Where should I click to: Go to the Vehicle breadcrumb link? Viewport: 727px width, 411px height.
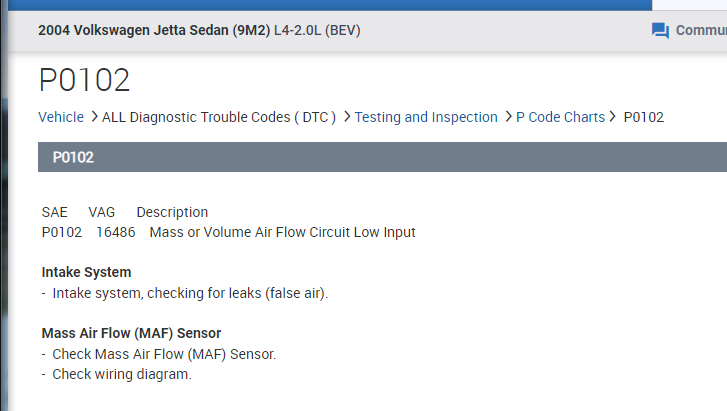(61, 117)
